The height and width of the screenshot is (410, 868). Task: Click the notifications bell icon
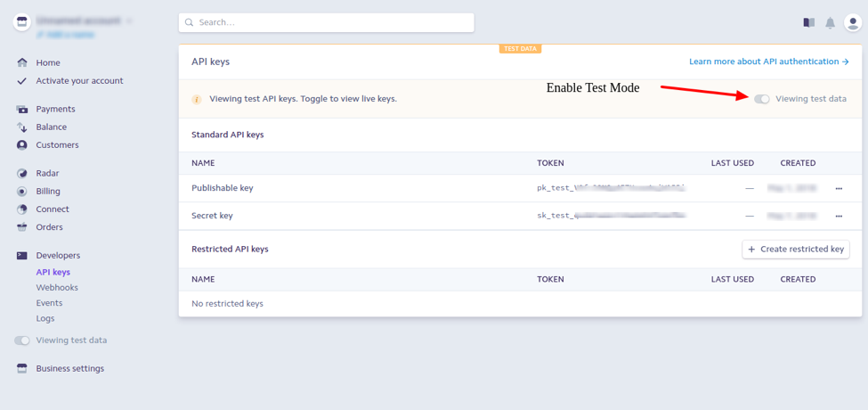point(830,22)
